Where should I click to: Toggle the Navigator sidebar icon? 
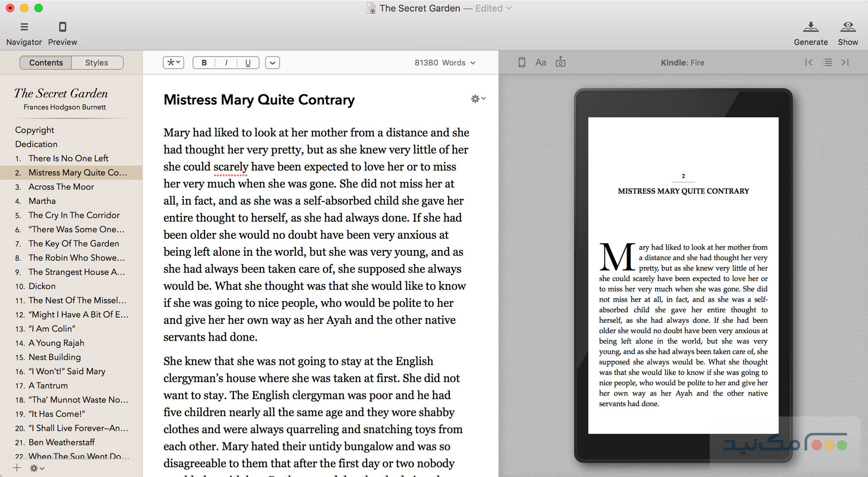click(x=24, y=27)
